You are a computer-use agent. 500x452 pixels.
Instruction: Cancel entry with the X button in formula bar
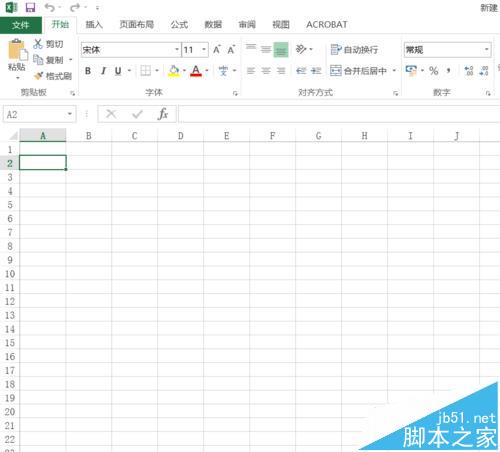(x=111, y=114)
